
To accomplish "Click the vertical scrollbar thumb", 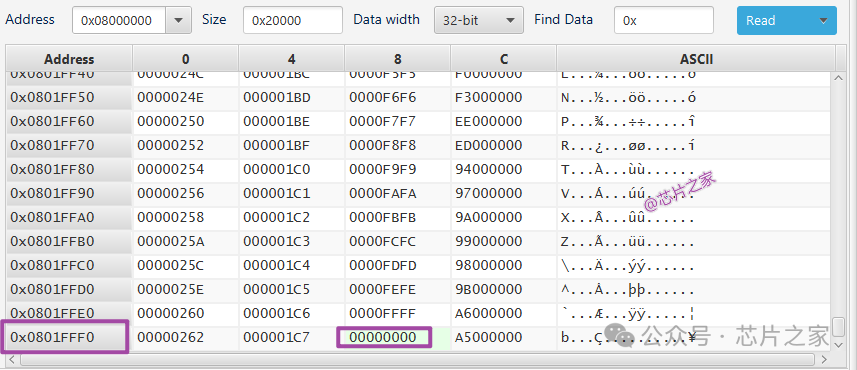I will (839, 326).
